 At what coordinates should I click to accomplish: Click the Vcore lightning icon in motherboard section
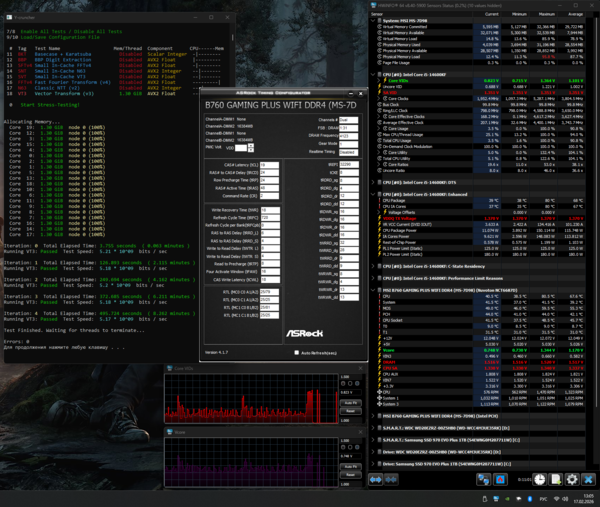(x=380, y=350)
